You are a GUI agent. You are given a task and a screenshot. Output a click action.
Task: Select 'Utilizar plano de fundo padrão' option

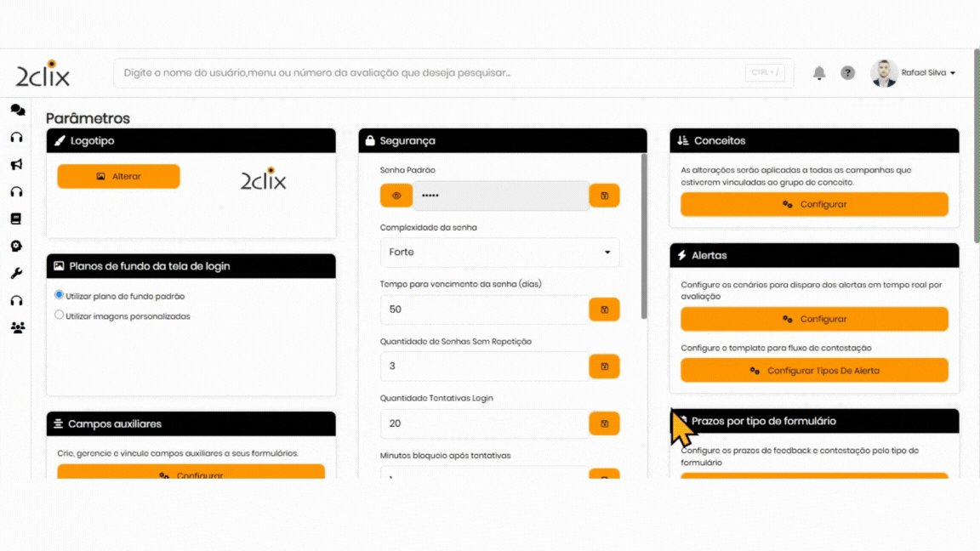point(60,295)
